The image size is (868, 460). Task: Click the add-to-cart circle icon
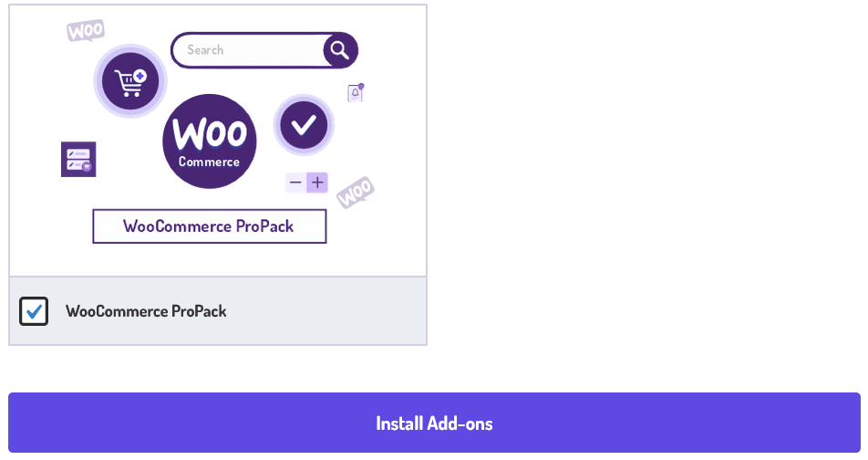click(x=130, y=81)
